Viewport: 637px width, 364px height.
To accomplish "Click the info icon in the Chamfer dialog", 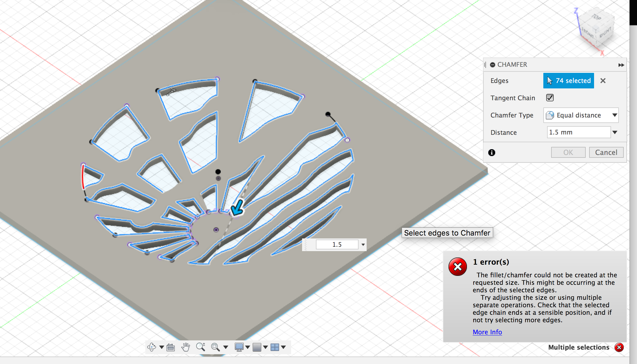I will point(491,153).
